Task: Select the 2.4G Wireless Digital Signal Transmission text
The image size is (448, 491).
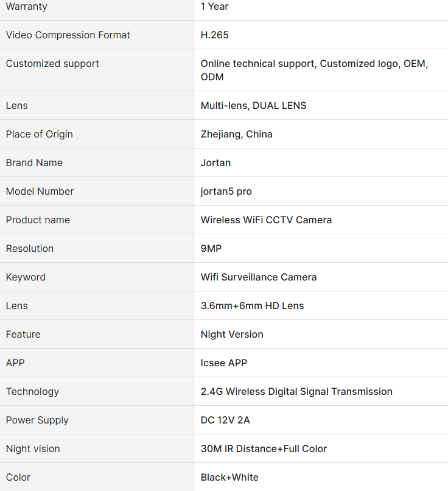Action: [296, 391]
